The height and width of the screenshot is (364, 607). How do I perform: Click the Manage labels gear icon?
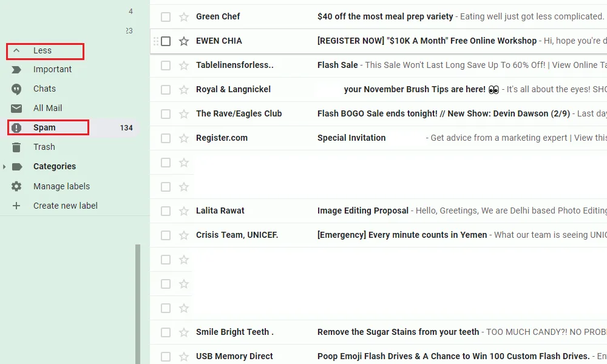[x=16, y=186]
